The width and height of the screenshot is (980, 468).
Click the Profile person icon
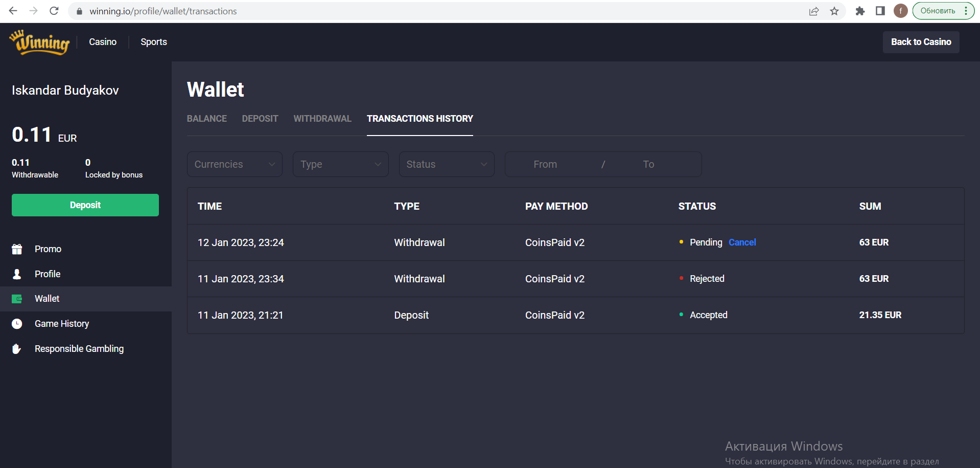click(x=17, y=274)
